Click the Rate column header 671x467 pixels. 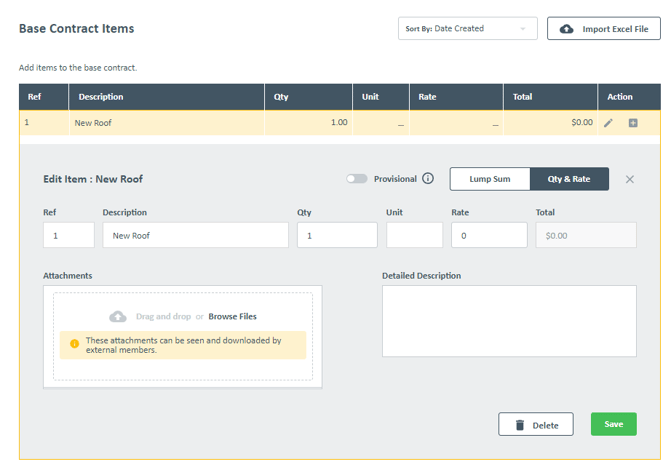coord(457,97)
